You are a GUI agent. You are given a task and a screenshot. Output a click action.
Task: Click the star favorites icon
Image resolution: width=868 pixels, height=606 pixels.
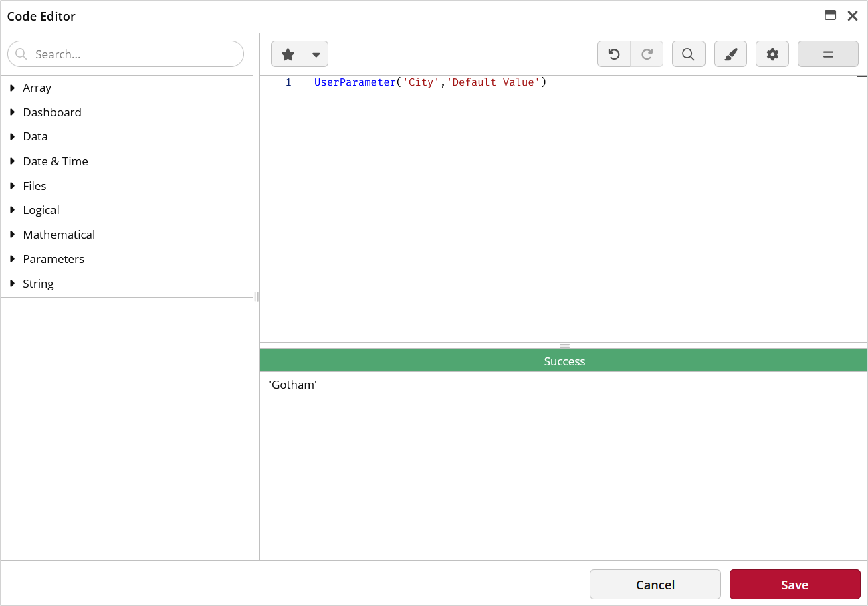[288, 54]
